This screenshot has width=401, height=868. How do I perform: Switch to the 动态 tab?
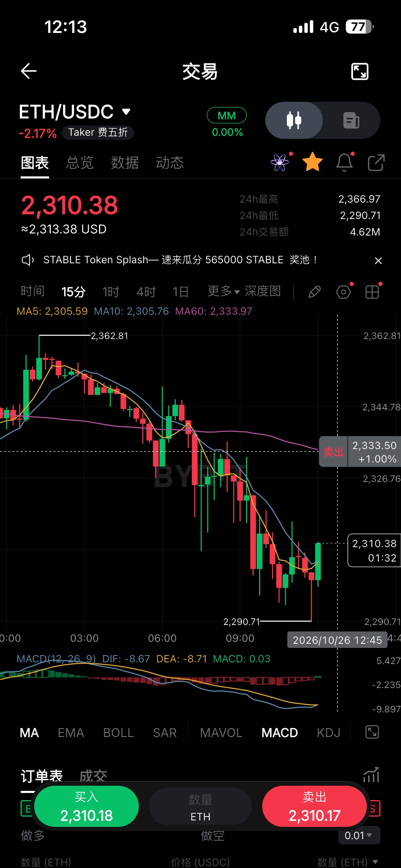170,163
